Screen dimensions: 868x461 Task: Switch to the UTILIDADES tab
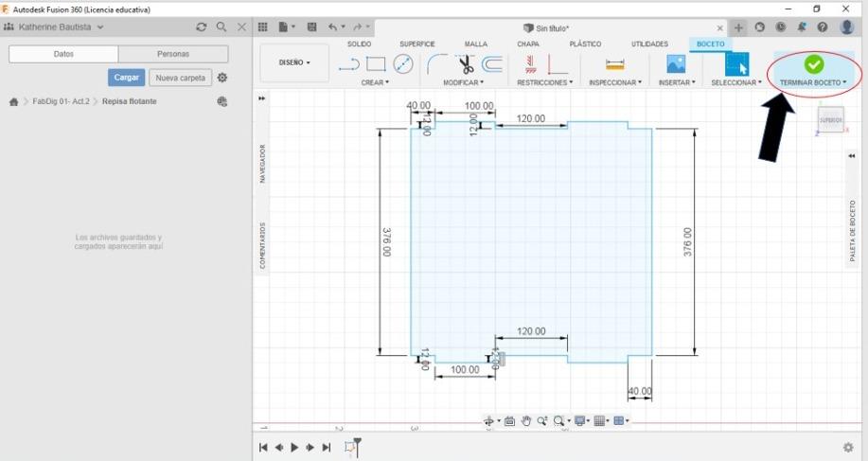coord(649,44)
